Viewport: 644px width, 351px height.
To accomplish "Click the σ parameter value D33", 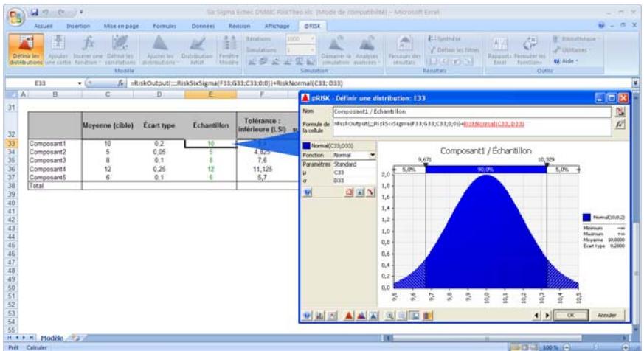I will [354, 181].
